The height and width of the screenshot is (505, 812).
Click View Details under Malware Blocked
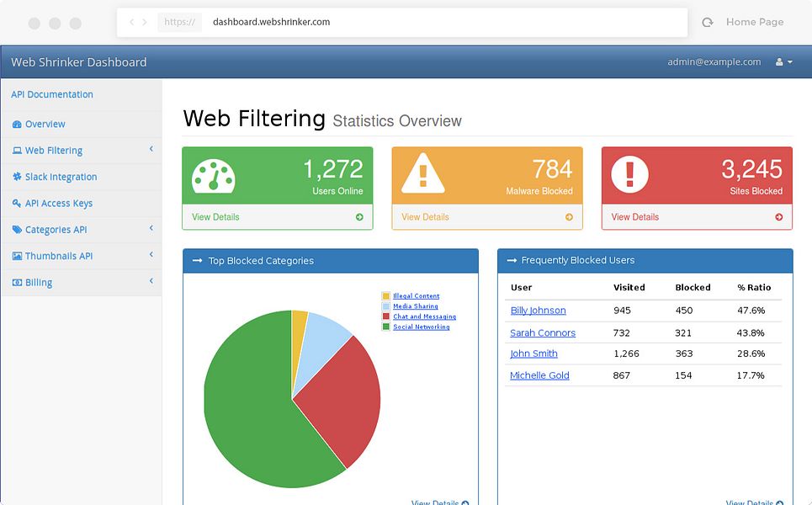click(425, 217)
